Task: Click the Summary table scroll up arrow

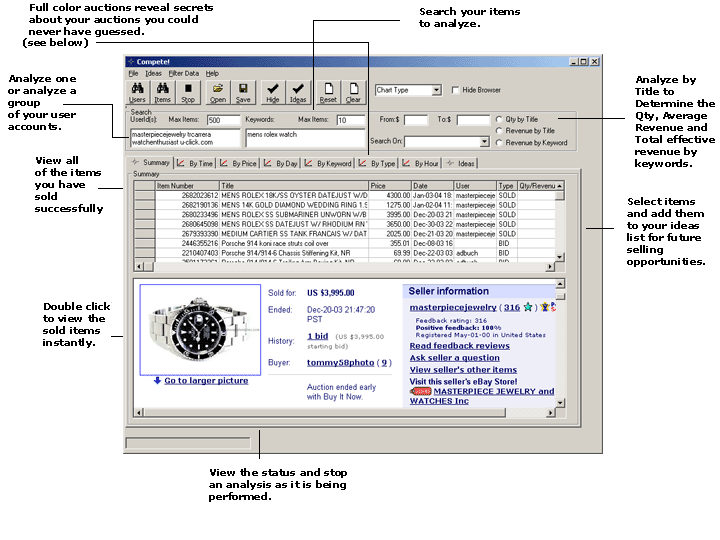Action: (x=559, y=186)
